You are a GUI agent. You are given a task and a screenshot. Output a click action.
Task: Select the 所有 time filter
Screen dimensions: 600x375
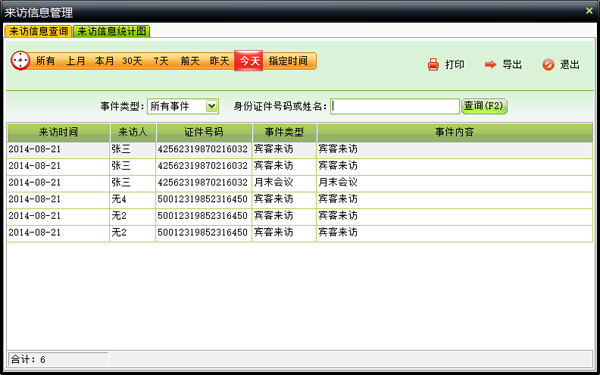click(46, 61)
